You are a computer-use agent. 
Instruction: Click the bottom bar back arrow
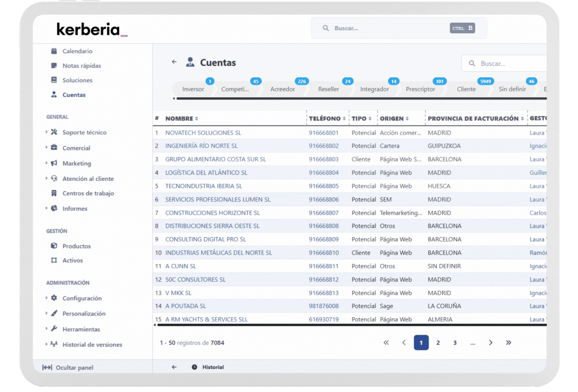(x=174, y=367)
